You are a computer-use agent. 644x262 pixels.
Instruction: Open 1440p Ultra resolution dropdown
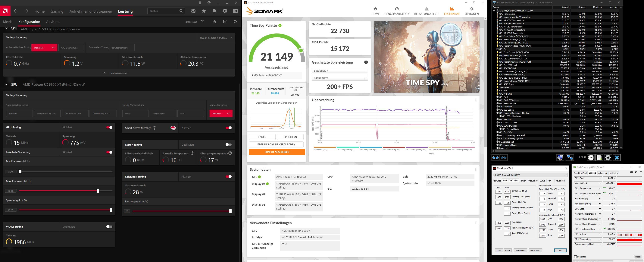(339, 78)
